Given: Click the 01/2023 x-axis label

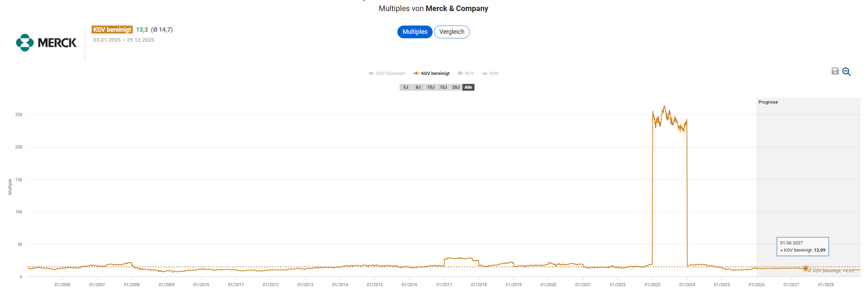Looking at the screenshot, I should (x=652, y=285).
